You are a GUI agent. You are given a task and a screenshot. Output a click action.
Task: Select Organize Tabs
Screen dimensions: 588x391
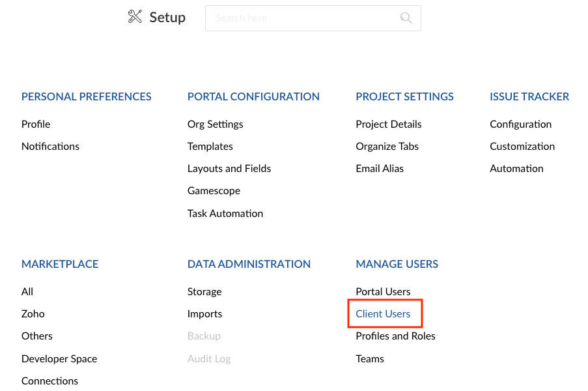coord(387,146)
